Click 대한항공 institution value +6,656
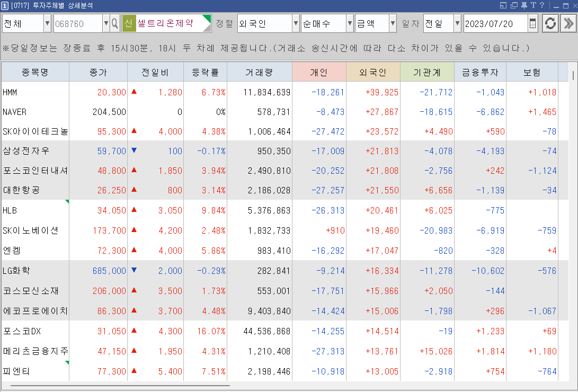This screenshot has width=578, height=392. point(438,190)
